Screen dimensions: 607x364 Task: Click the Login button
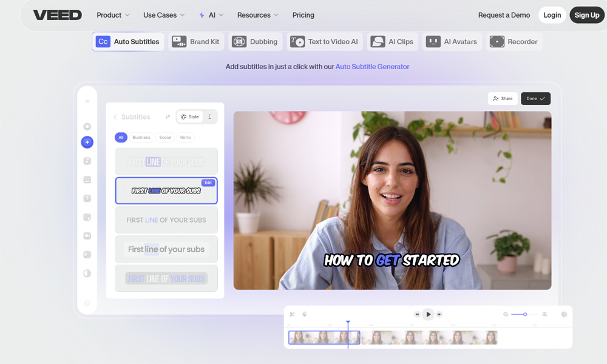tap(552, 15)
